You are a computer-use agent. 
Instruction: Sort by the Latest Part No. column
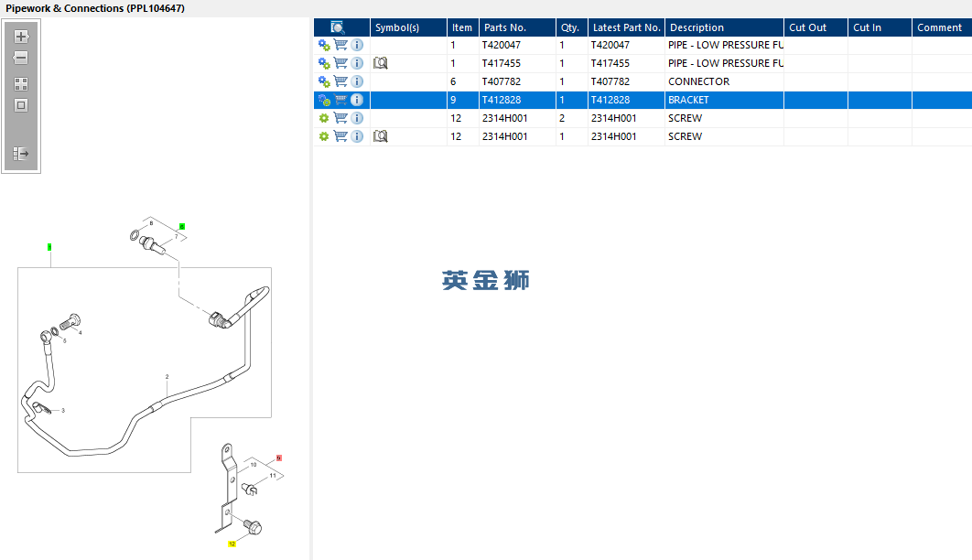pos(626,27)
